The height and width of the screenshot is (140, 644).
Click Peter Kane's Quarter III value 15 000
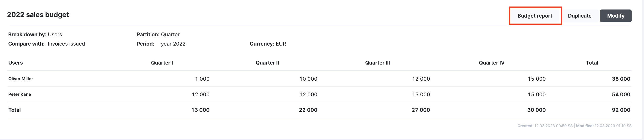421,95
